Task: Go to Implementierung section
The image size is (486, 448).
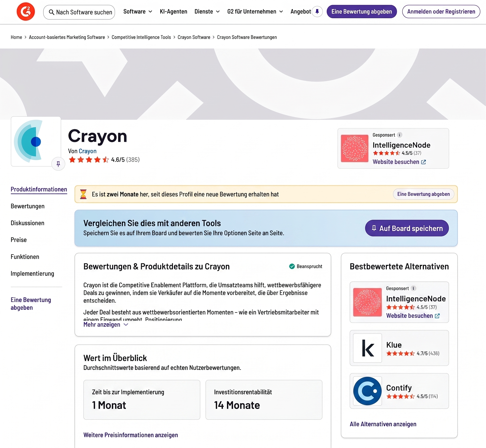Action: coord(32,273)
